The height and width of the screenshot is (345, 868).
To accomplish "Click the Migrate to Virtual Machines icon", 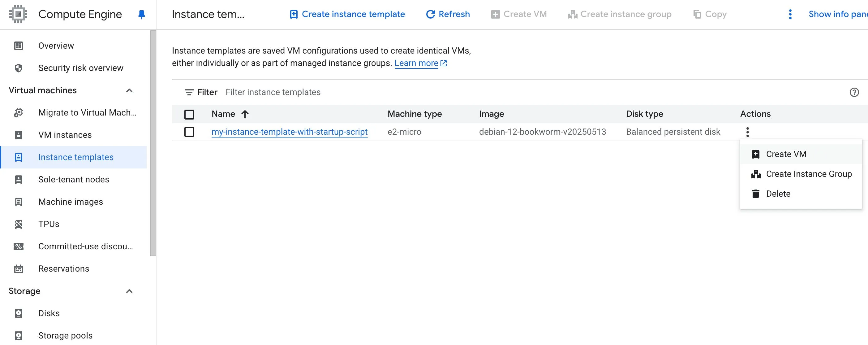I will (x=19, y=112).
